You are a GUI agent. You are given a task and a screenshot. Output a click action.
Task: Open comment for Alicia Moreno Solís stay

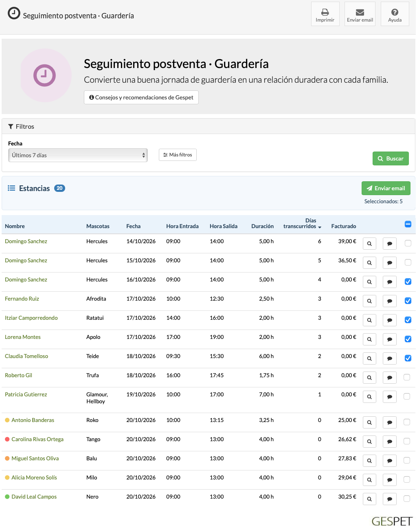pyautogui.click(x=390, y=480)
